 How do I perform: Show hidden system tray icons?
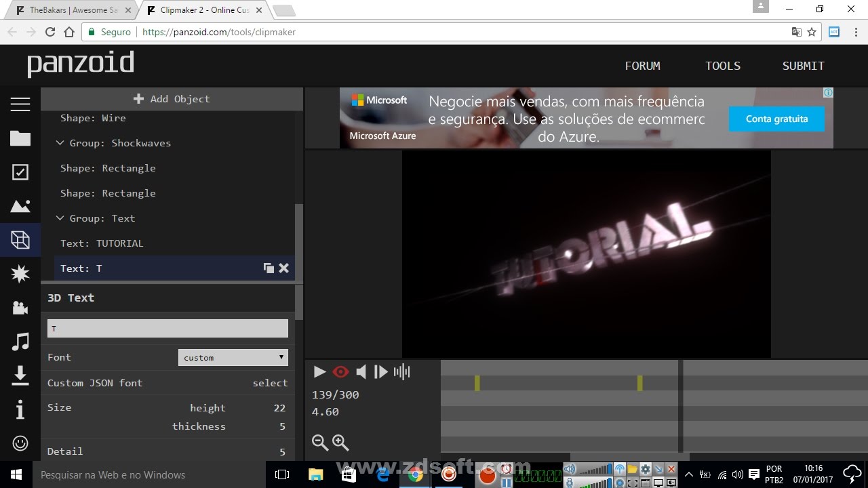coord(689,474)
